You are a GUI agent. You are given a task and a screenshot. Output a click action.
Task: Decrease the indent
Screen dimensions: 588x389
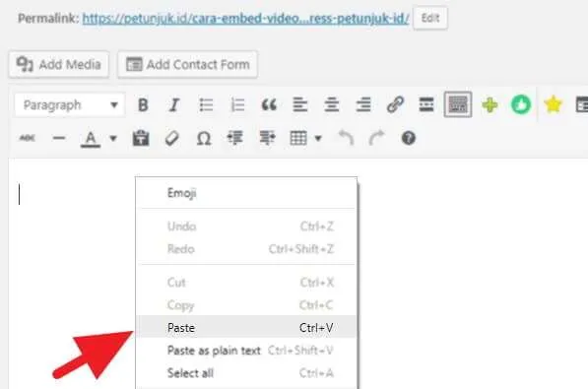pos(235,138)
